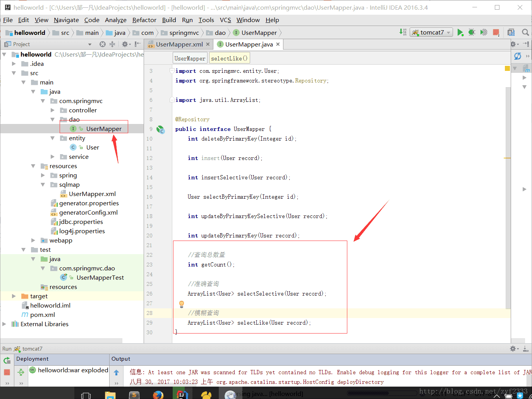Click the Run panel hide icon
Image resolution: width=532 pixels, height=399 pixels.
pos(525,349)
